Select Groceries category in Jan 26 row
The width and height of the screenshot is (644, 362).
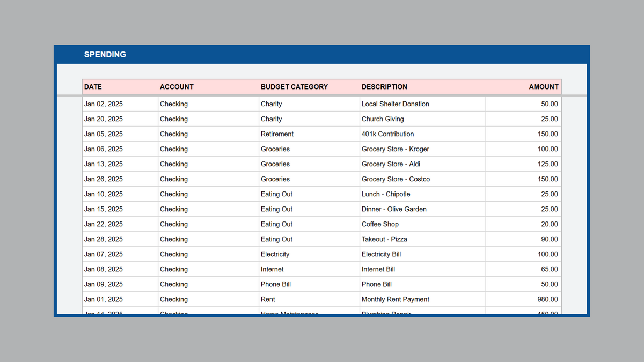click(309, 179)
